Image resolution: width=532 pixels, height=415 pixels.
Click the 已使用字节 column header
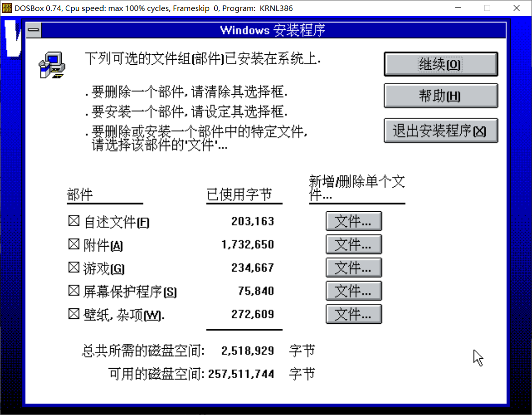pos(239,195)
